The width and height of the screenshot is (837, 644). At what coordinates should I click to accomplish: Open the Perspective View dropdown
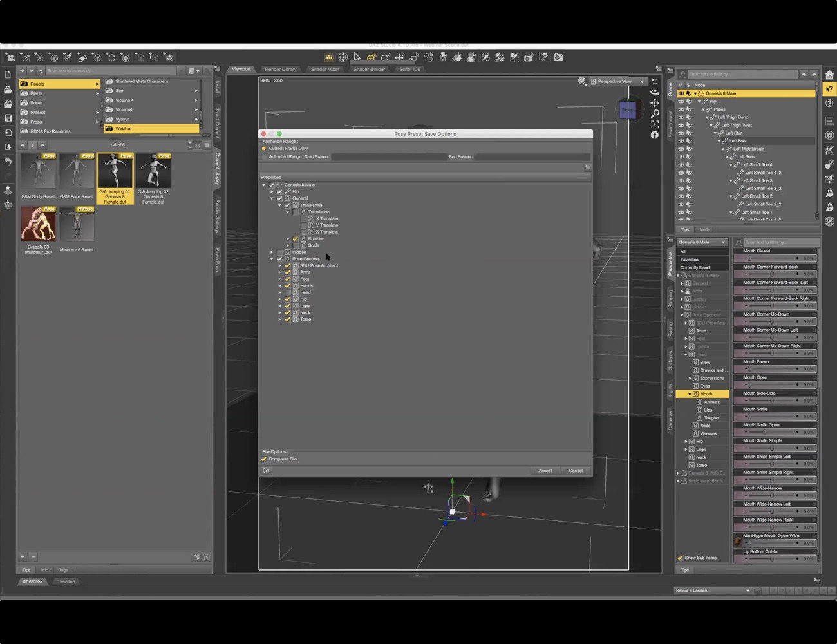click(x=617, y=81)
